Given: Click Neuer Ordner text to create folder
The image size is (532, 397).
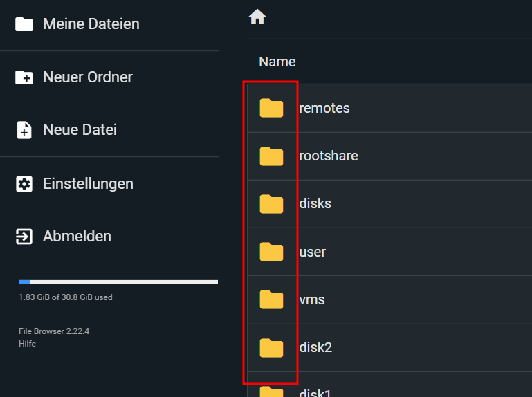Looking at the screenshot, I should (88, 77).
